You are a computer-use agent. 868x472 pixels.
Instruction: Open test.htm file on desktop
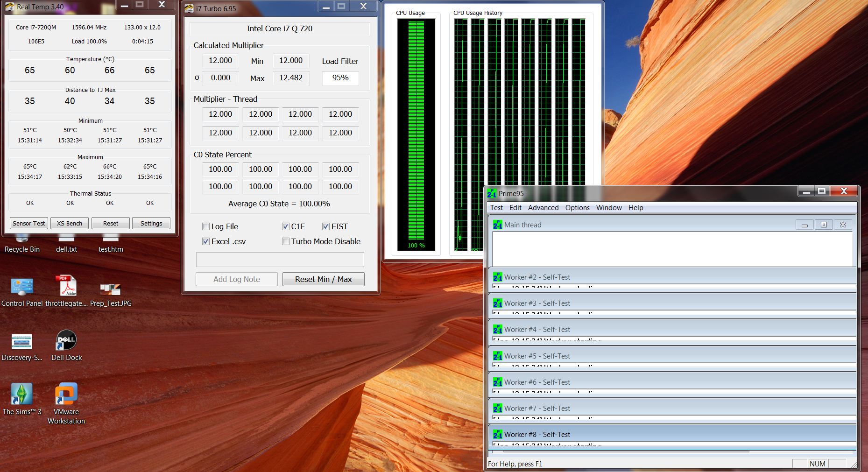[111, 245]
